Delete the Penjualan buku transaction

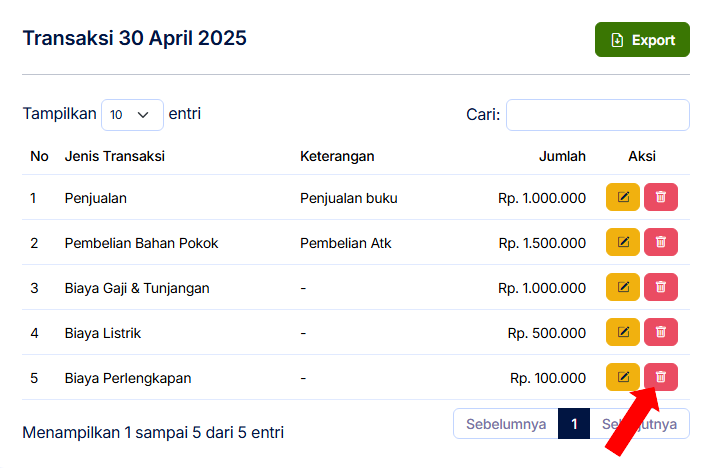660,197
